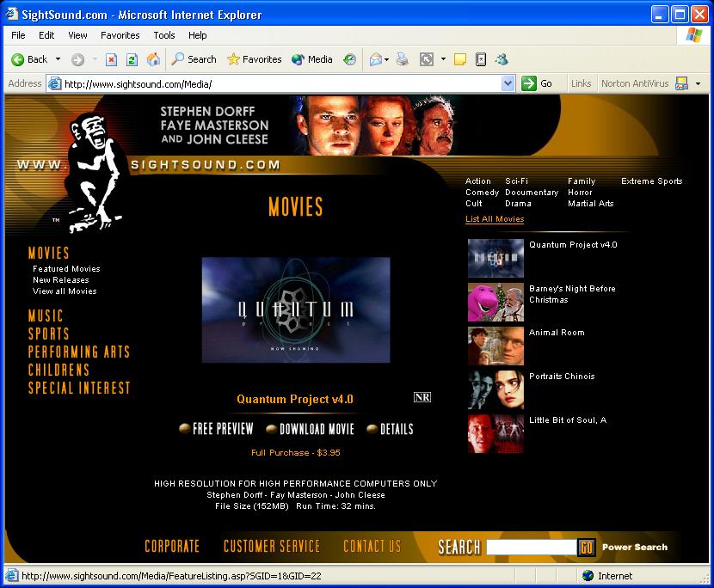Go to the Home page icon
714x588 pixels.
153,59
